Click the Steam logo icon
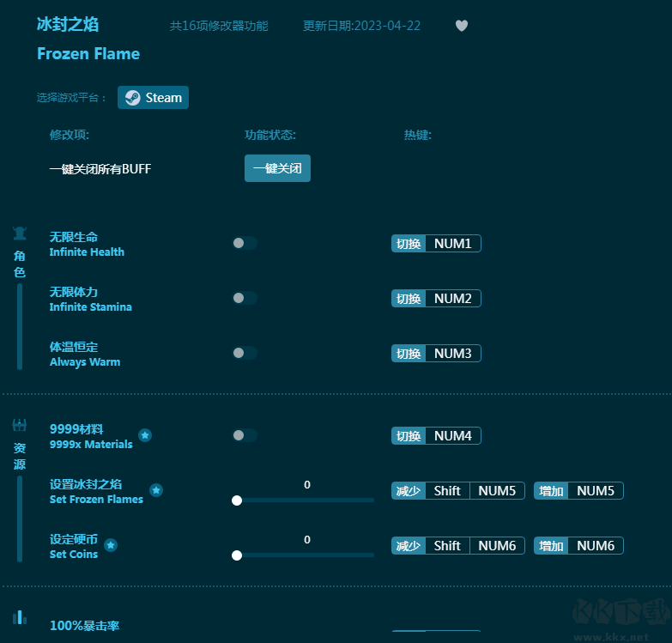 pos(132,98)
